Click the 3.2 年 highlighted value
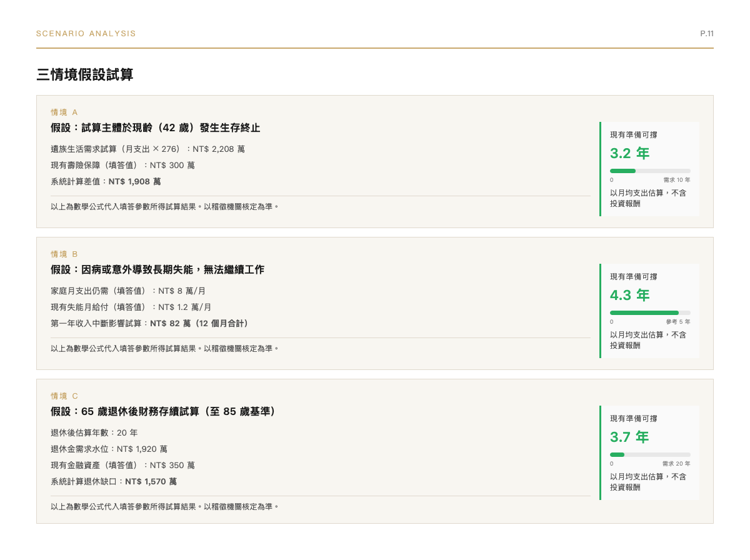 click(629, 154)
